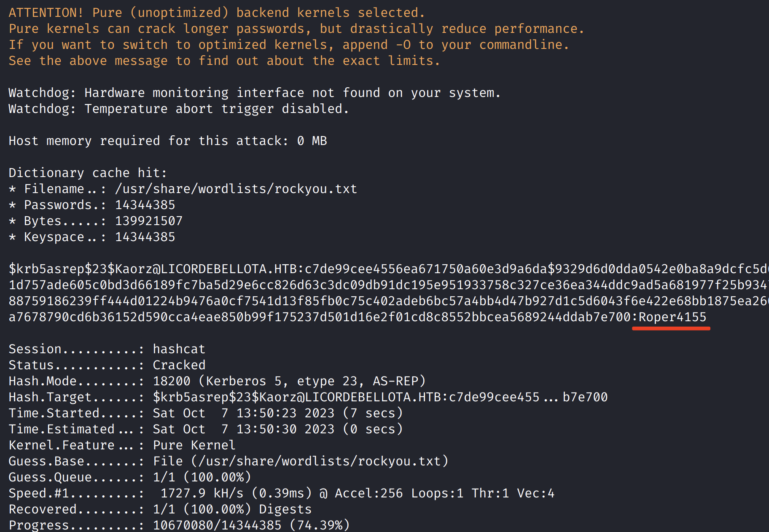Viewport: 769px width, 532px height.
Task: Click the Progress value 10670080/14344385
Action: [x=217, y=525]
